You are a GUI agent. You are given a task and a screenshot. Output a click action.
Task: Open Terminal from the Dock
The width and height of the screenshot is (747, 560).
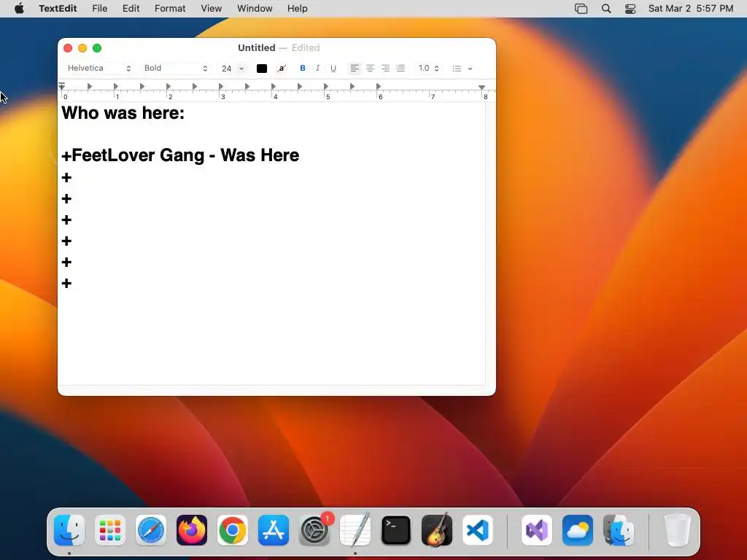coord(396,530)
